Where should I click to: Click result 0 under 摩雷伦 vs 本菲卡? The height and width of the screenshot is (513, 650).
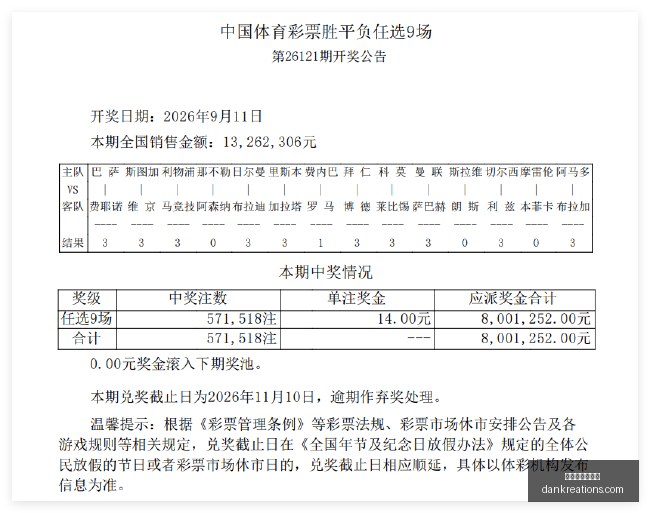click(536, 243)
